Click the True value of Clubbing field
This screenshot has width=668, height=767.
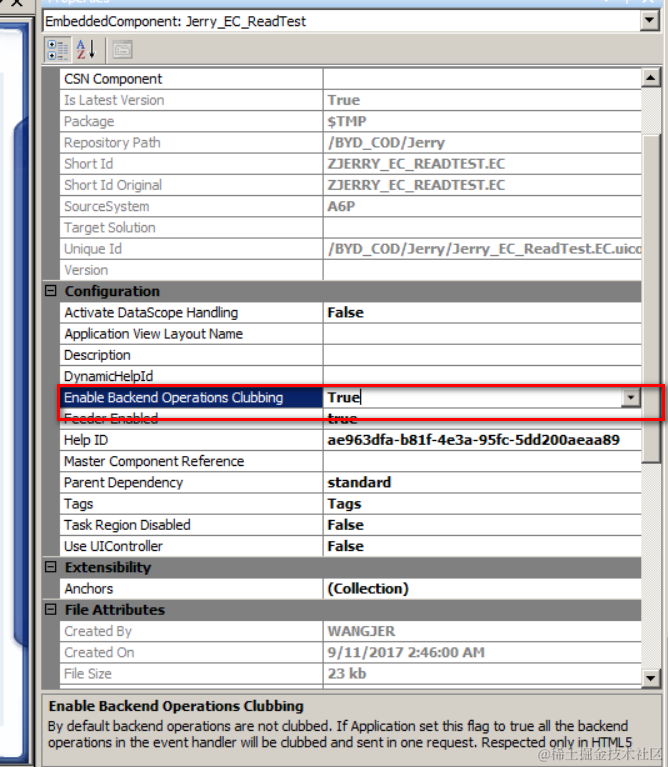[343, 398]
